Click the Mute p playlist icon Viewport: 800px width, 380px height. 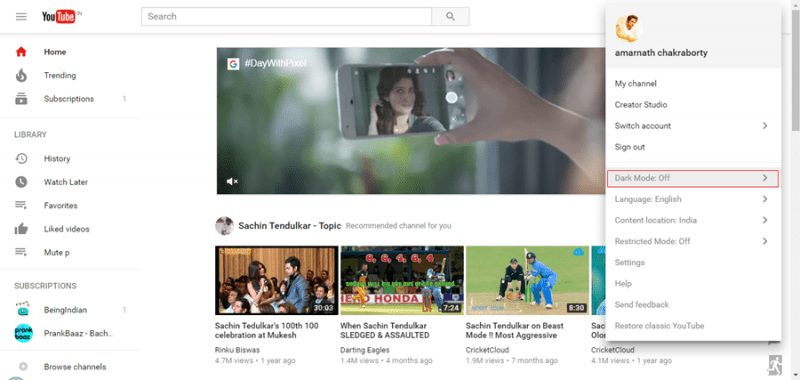pyautogui.click(x=21, y=252)
